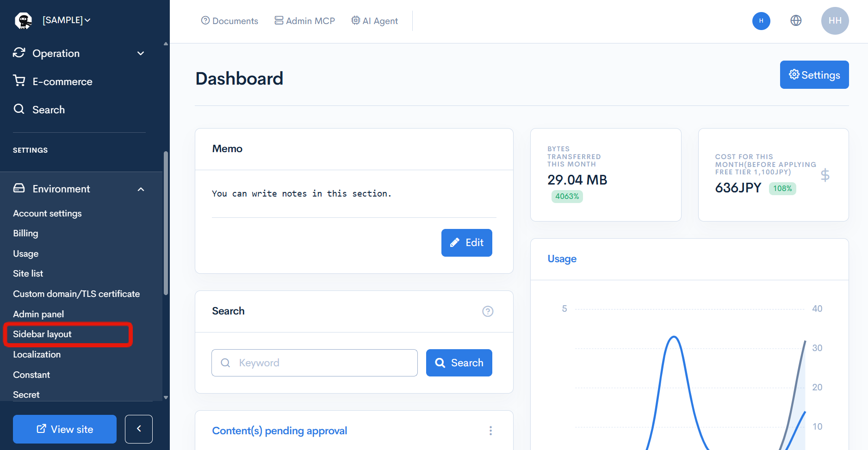Open Localization settings
The image size is (868, 450).
tap(37, 355)
